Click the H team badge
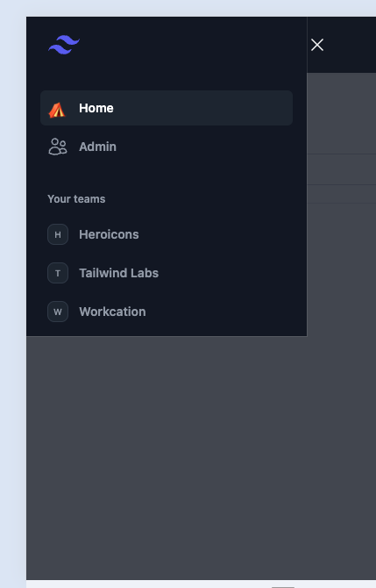This screenshot has height=588, width=376. (x=58, y=234)
